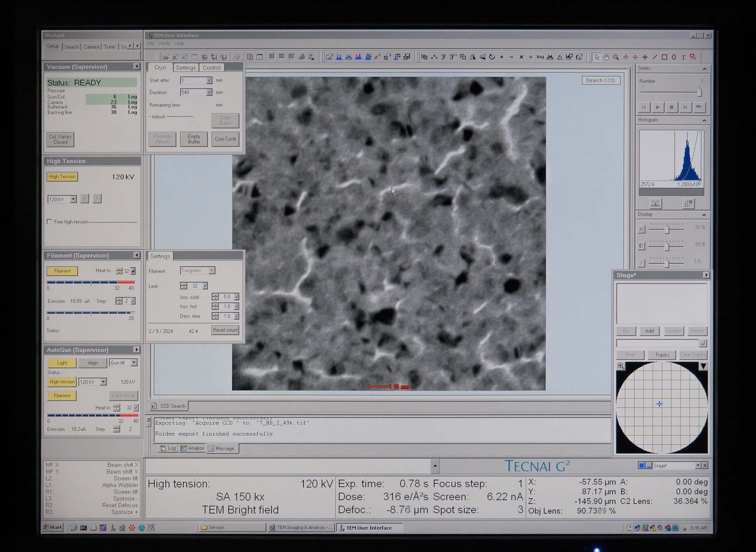The image size is (756, 552).
Task: Apply the inverse FFT icon
Action: 453,57
